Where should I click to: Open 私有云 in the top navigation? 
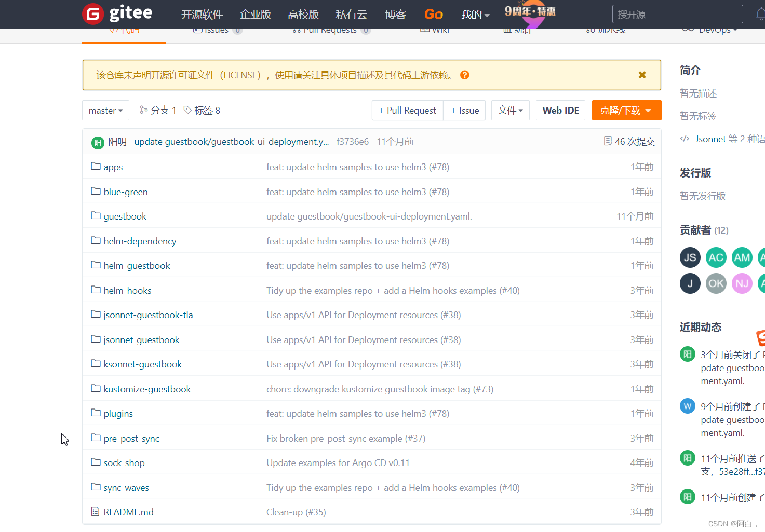tap(352, 15)
